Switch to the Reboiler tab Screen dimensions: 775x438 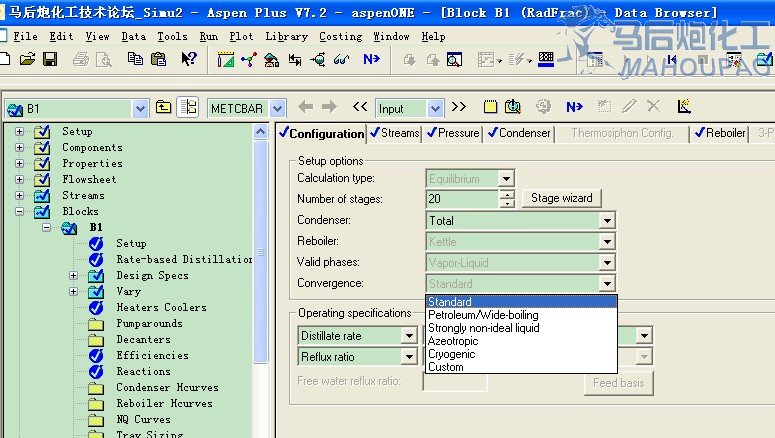click(720, 133)
